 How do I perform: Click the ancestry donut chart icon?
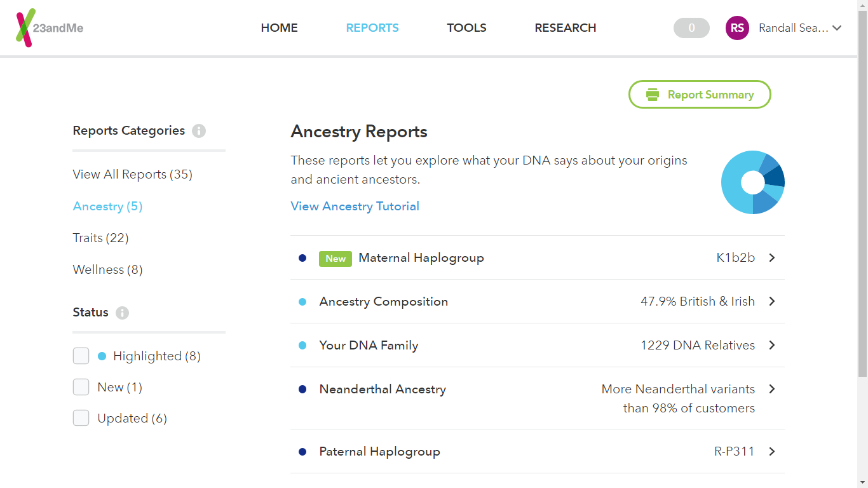752,182
